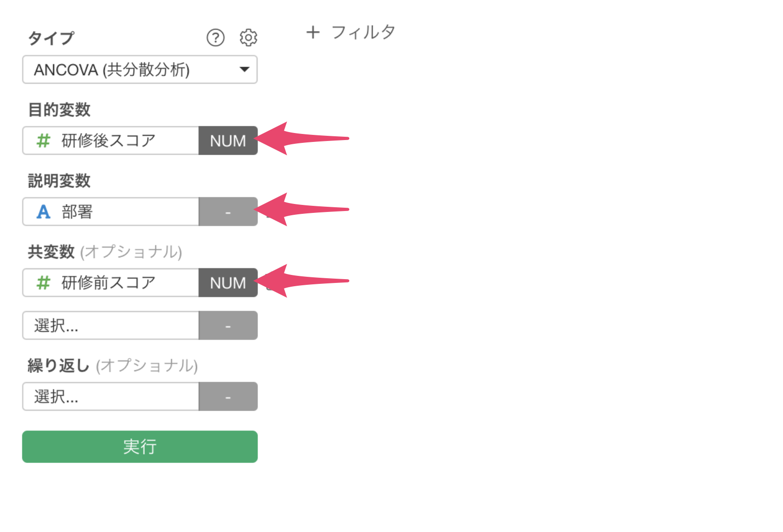Viewport: 783px width, 532px height.
Task: Click green hash icon for 研修後スコア
Action: point(43,141)
